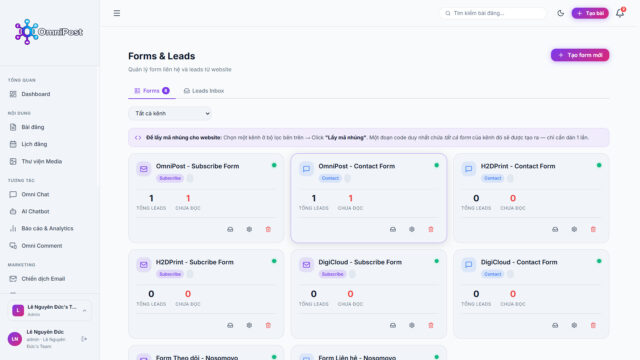Open Thư viện Media in the sidebar
This screenshot has width=640, height=360.
point(50,161)
